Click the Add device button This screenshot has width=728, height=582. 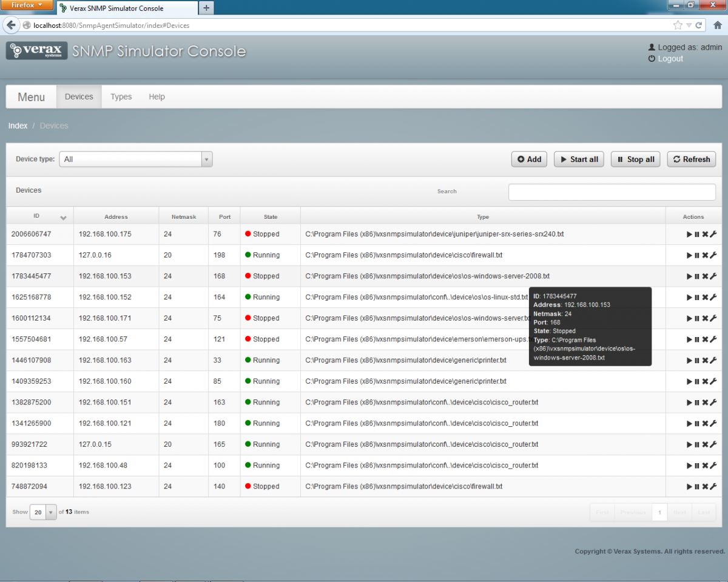pyautogui.click(x=529, y=159)
